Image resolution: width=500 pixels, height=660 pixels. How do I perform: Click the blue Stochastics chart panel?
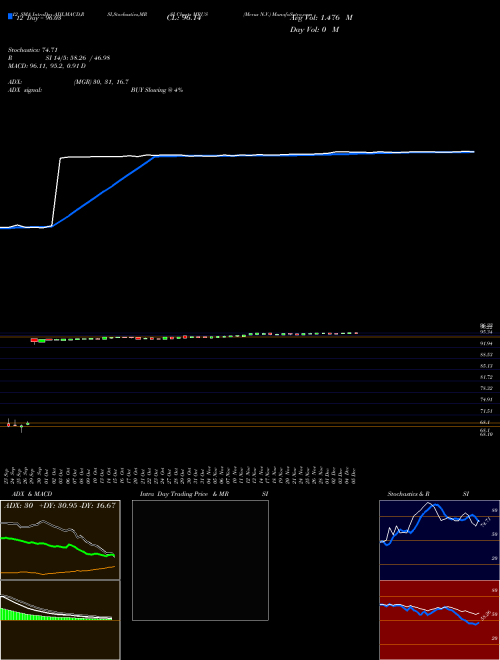pos(439,540)
